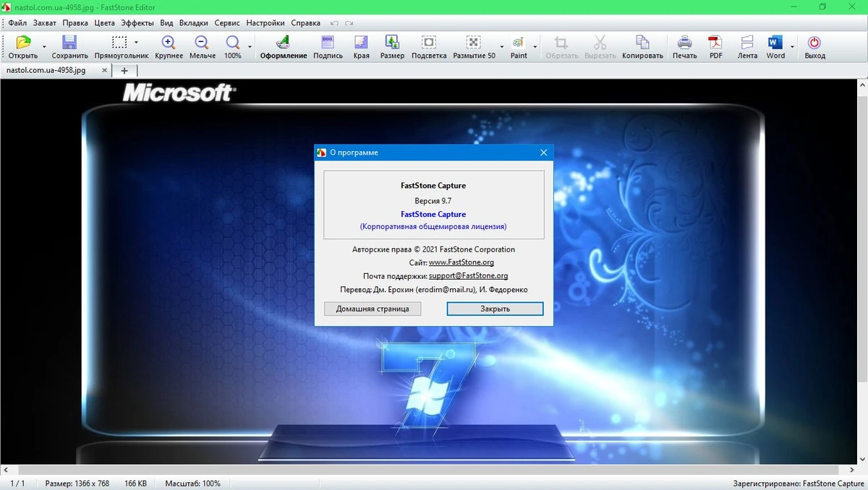
Task: Expand the Размытие 50 dropdown arrow
Action: click(x=500, y=47)
